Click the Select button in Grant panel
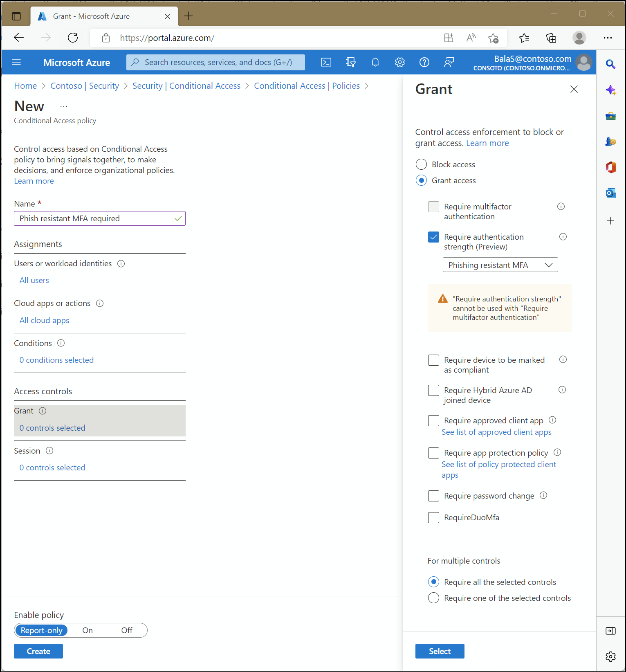 click(x=440, y=651)
